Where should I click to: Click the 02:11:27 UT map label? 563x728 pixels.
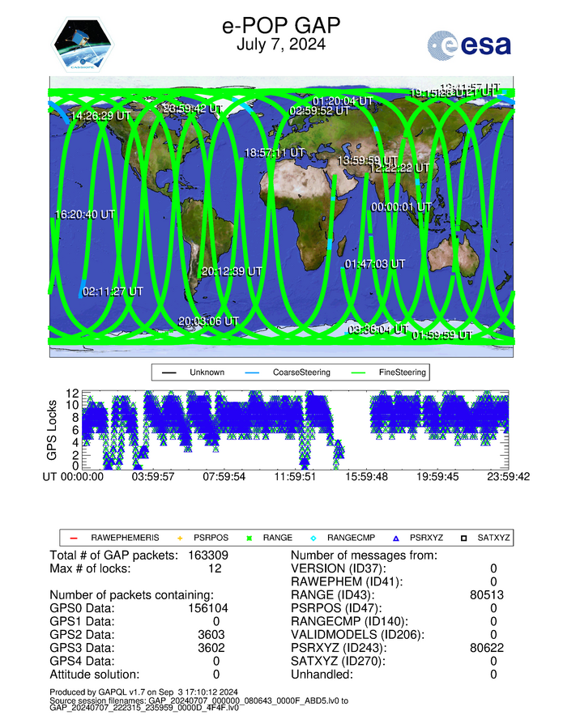coord(113,291)
